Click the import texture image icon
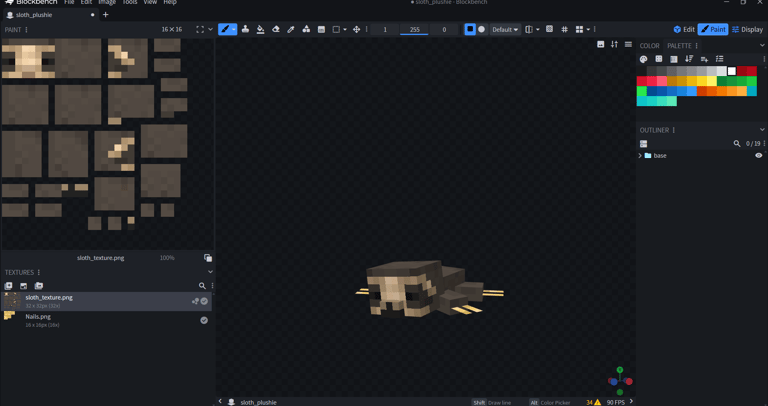This screenshot has height=406, width=768. pyautogui.click(x=24, y=286)
